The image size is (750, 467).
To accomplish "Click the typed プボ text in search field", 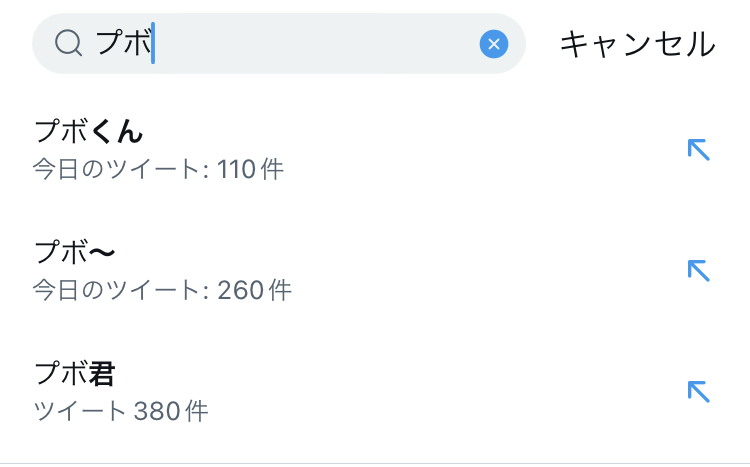I will pyautogui.click(x=122, y=43).
